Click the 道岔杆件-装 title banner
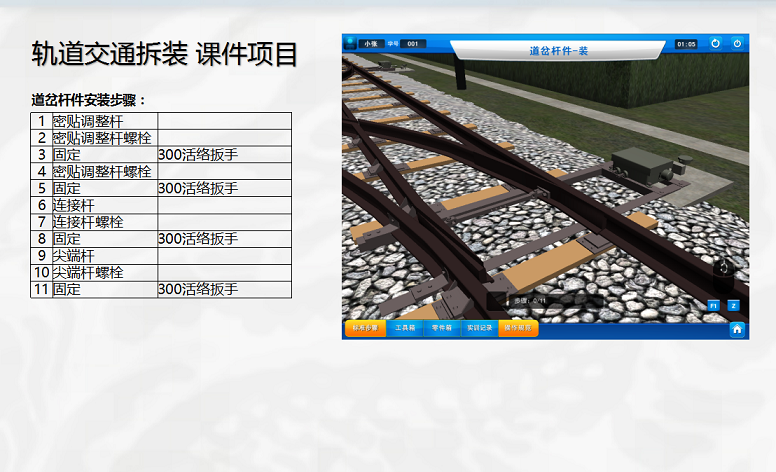The height and width of the screenshot is (472, 776). click(557, 50)
